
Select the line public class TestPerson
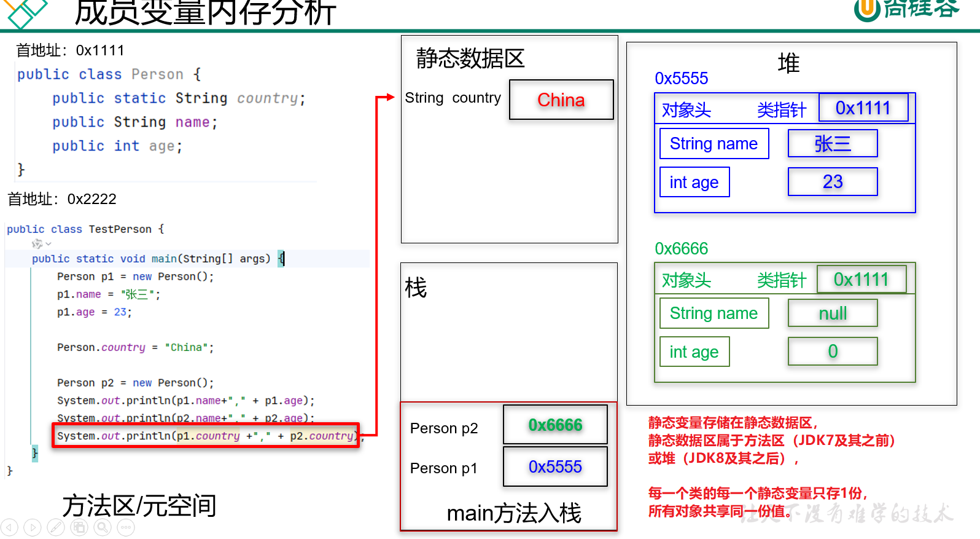85,229
